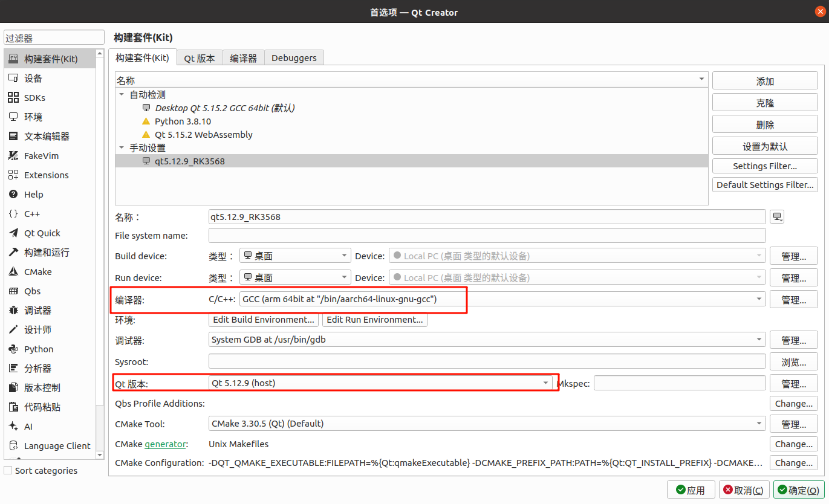Click the CMake generator link
Screen dimensions: 829x504
coord(165,444)
